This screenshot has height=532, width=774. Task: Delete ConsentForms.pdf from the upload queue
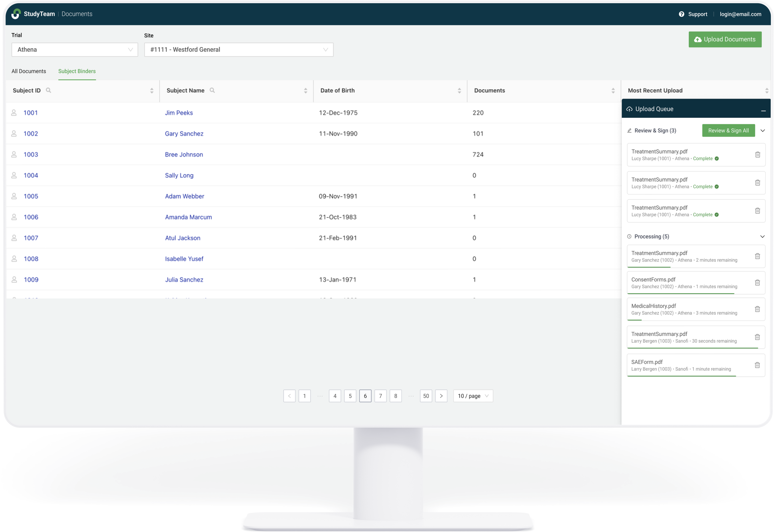[757, 283]
